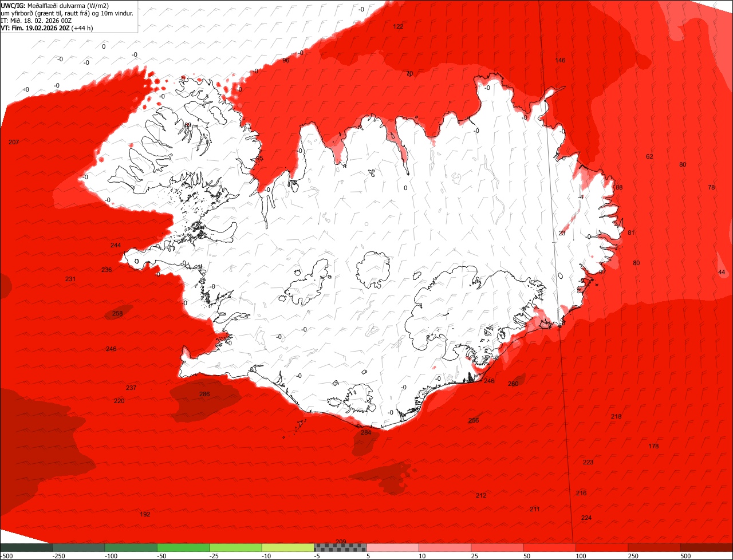
Task: Click the map value "286" off Reykjanes
Action: coord(204,394)
